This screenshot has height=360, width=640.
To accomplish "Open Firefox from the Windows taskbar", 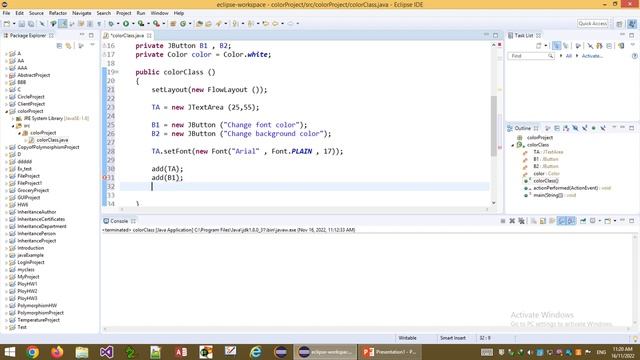I will coord(57,352).
